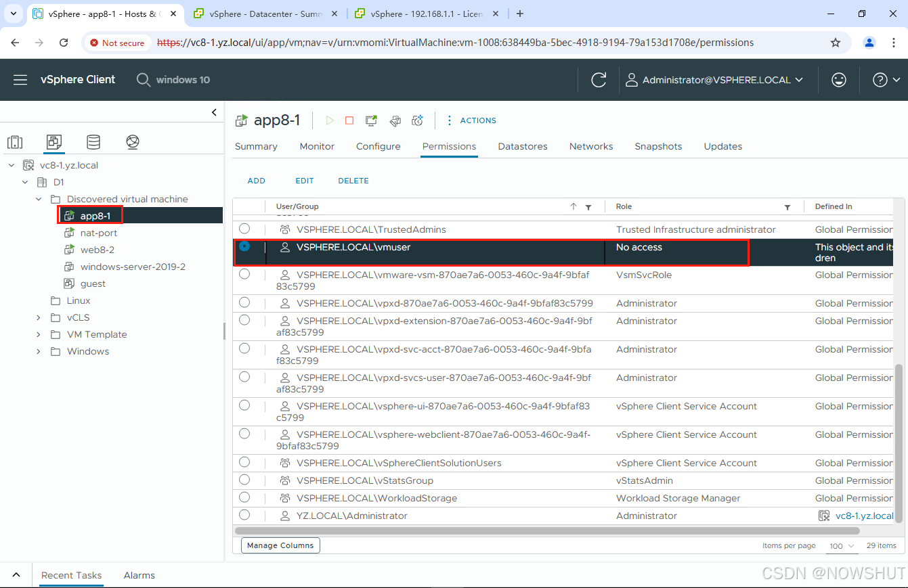Select the vpxd-870ae7a6 radio button

pyautogui.click(x=244, y=302)
